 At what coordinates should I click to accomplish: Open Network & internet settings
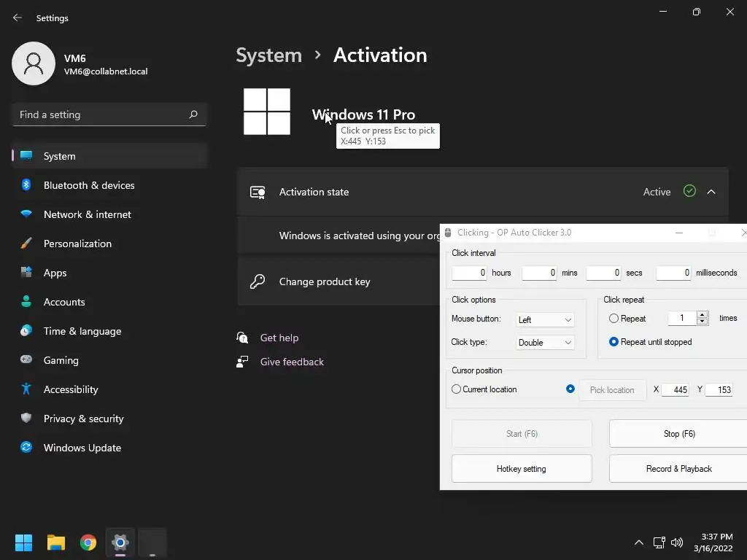[x=109, y=214]
